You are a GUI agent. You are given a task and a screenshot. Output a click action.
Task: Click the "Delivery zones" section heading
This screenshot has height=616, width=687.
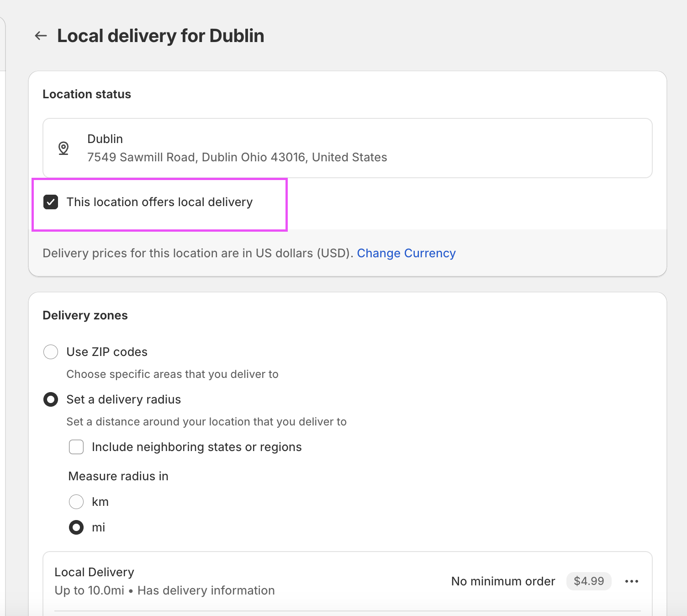(x=85, y=315)
